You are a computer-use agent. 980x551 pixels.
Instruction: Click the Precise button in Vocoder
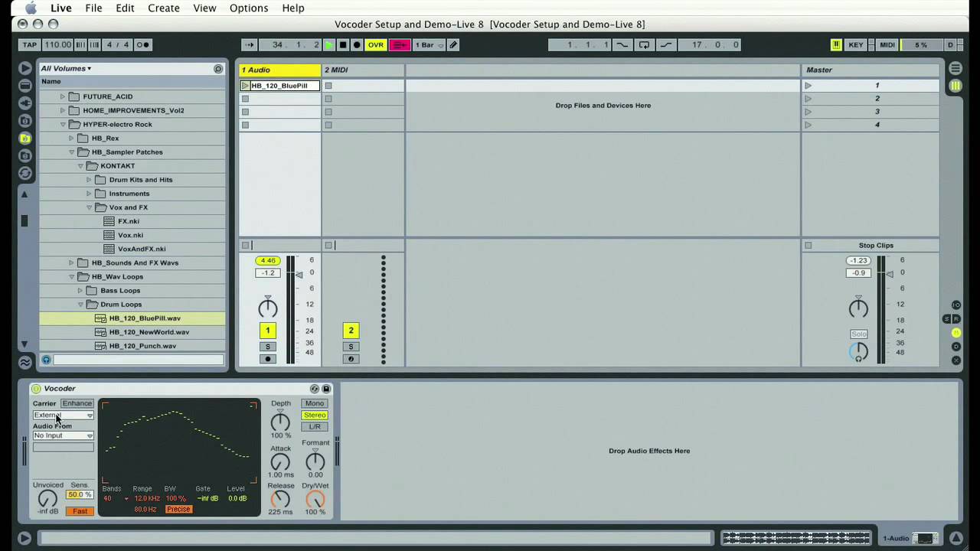pos(178,510)
